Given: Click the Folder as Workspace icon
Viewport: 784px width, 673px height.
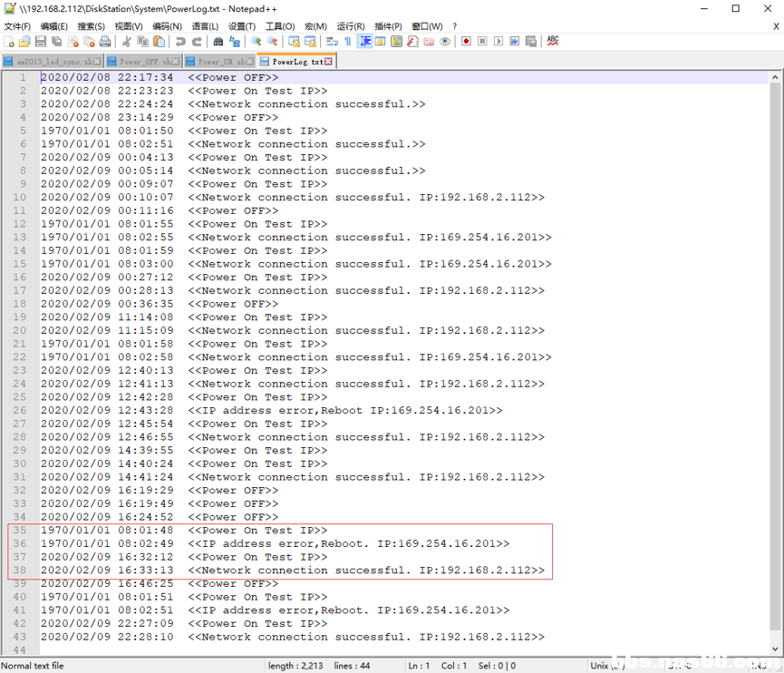Looking at the screenshot, I should coord(429,42).
